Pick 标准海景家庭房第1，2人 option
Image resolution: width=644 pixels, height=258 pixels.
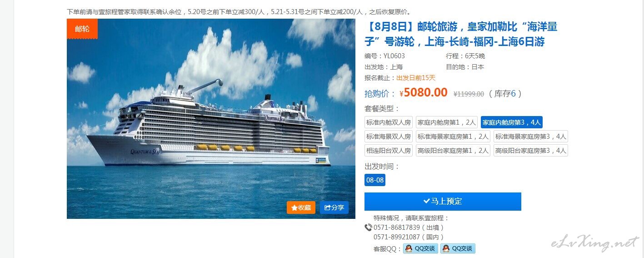pyautogui.click(x=453, y=137)
